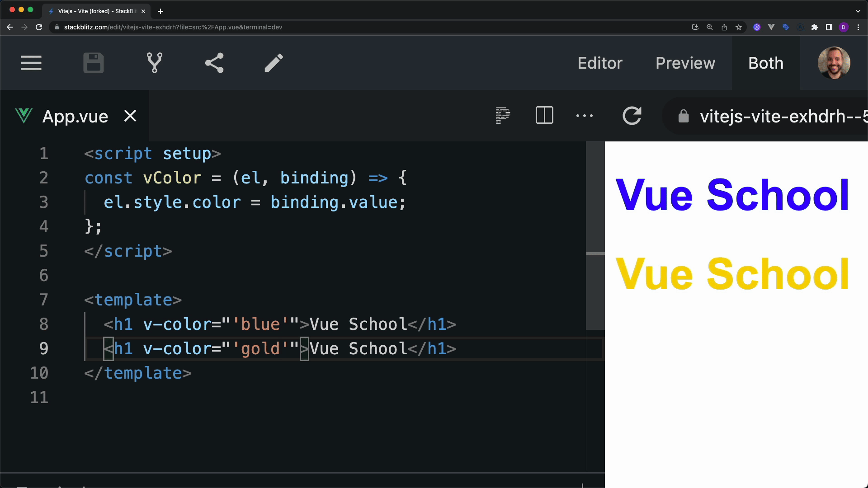The height and width of the screenshot is (488, 868).
Task: Open the Chrome three-dot menu
Action: pos(858,27)
